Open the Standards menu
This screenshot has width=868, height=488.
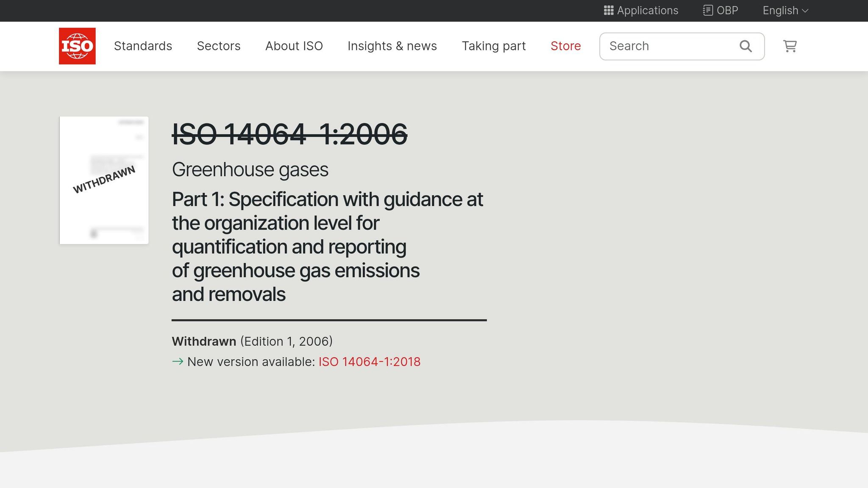[143, 46]
